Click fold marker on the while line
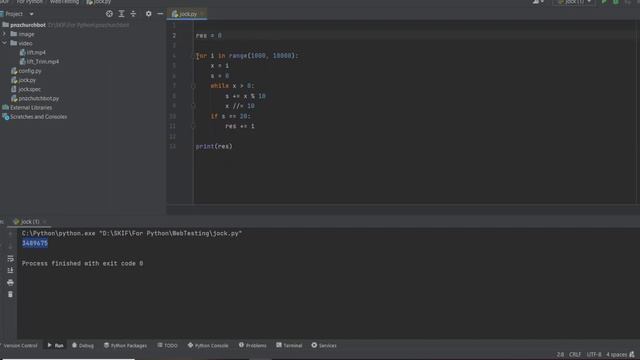640x360 pixels. click(x=193, y=86)
